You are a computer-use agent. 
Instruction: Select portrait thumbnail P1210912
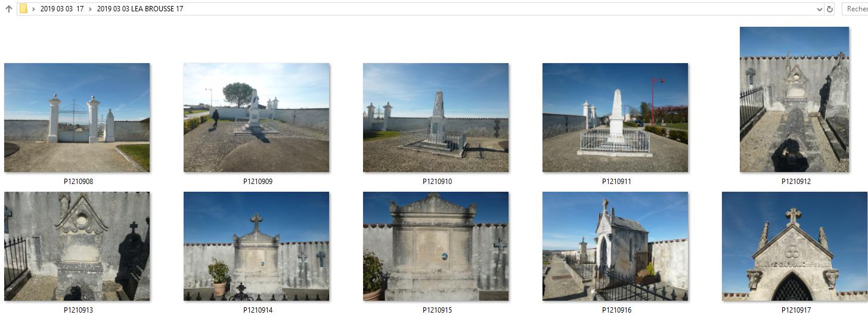coord(794,99)
